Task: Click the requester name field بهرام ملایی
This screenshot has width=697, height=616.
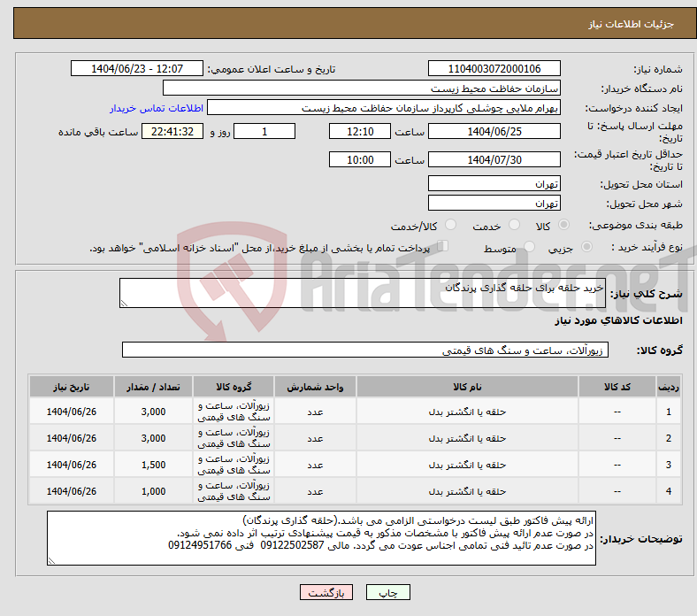Action: pyautogui.click(x=384, y=108)
